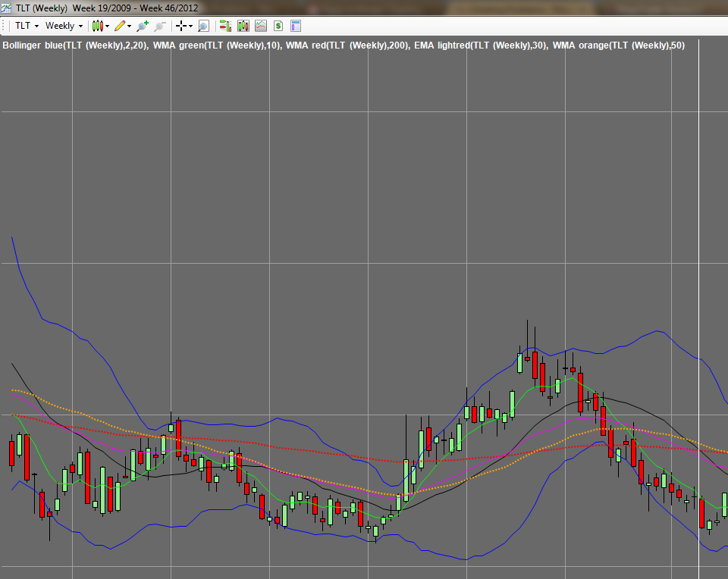The image size is (728, 579).
Task: Click the green dollar sign document icon
Action: 278,26
